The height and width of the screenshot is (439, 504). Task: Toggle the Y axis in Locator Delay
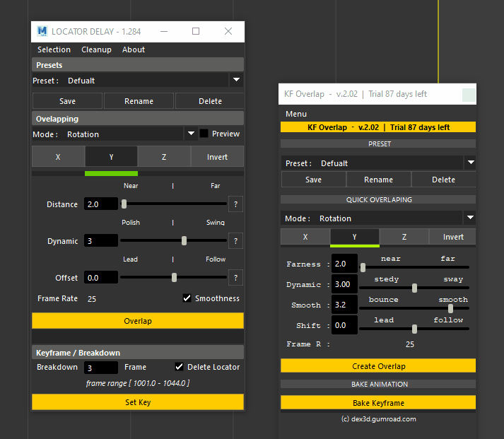111,157
